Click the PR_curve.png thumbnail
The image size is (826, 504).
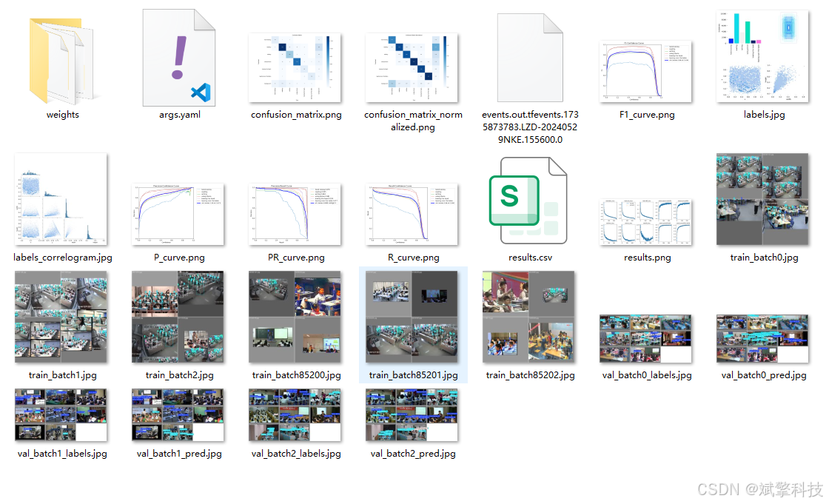point(295,215)
